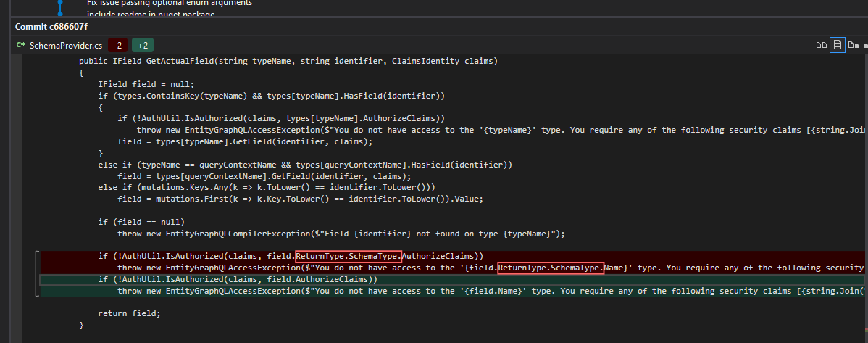Click added line checking field.AuthorizeClaims
868x343 pixels.
238,279
